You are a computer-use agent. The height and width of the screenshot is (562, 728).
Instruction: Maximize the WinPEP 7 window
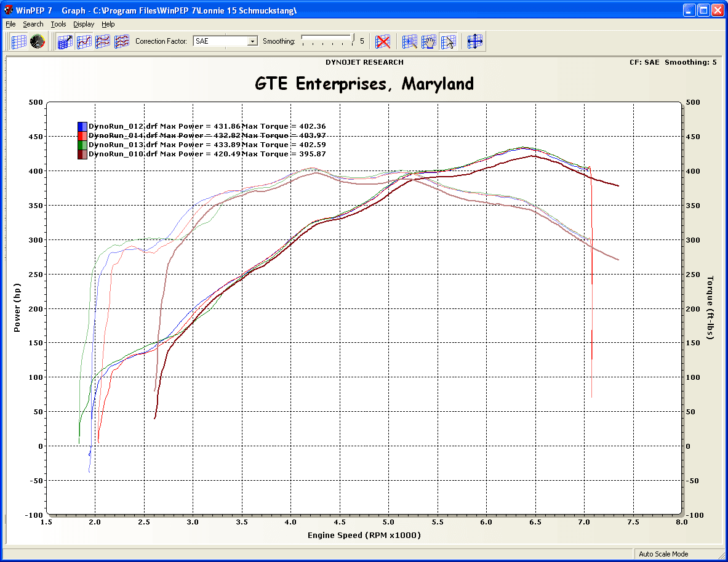(704, 10)
